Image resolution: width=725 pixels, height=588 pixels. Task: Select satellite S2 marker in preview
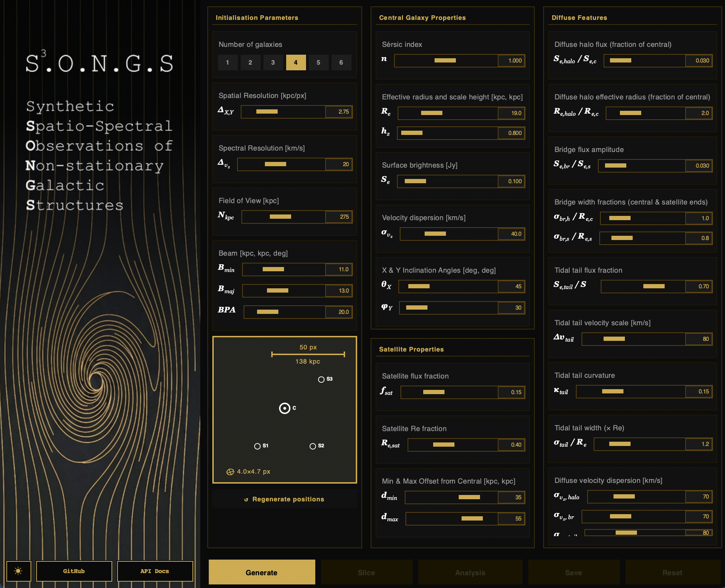click(x=313, y=446)
